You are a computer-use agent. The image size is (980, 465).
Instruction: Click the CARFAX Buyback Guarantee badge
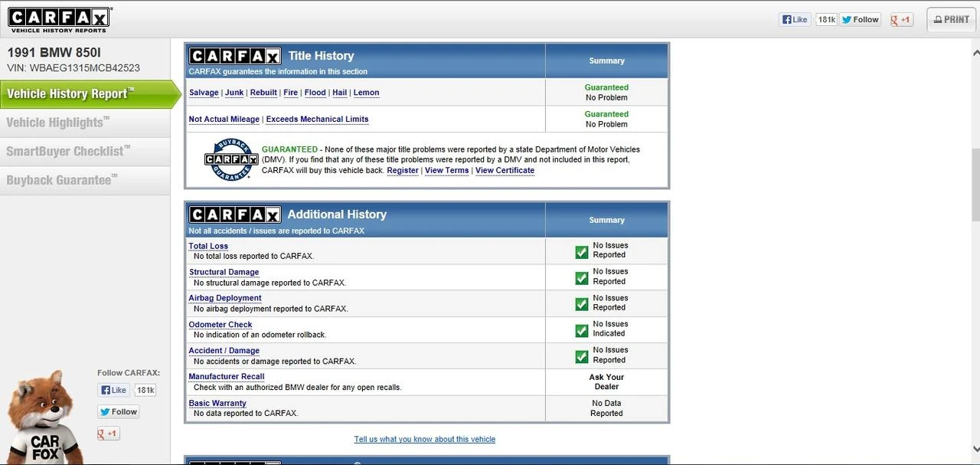230,159
